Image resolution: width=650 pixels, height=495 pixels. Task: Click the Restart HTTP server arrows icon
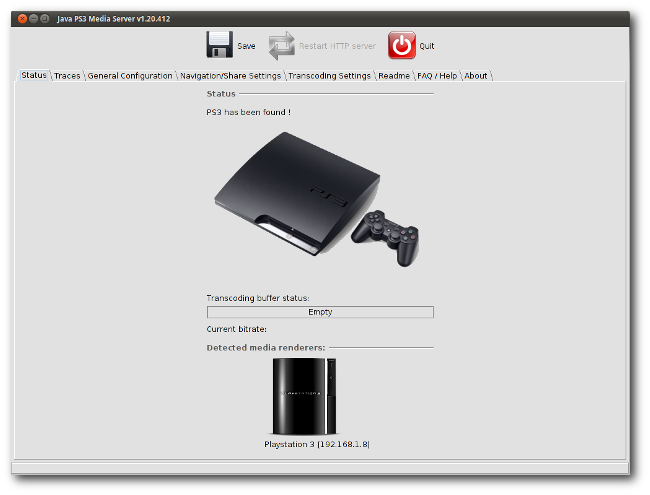[x=281, y=46]
